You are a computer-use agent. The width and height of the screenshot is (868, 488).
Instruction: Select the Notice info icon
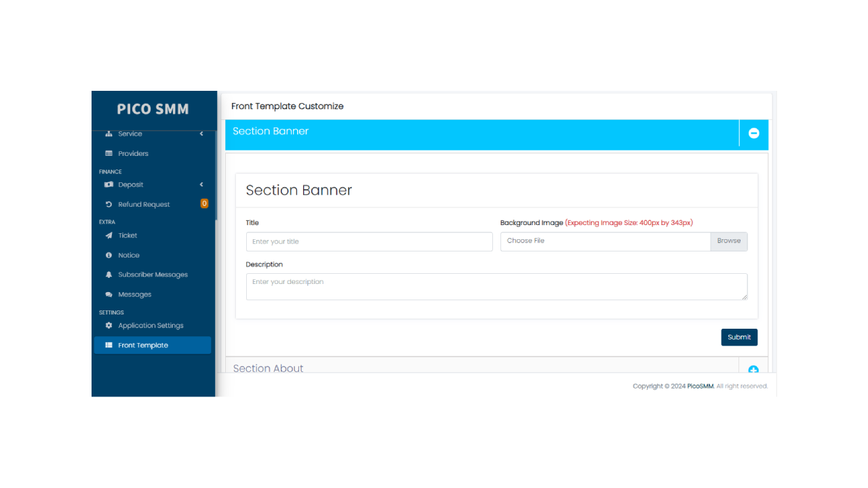tap(109, 255)
